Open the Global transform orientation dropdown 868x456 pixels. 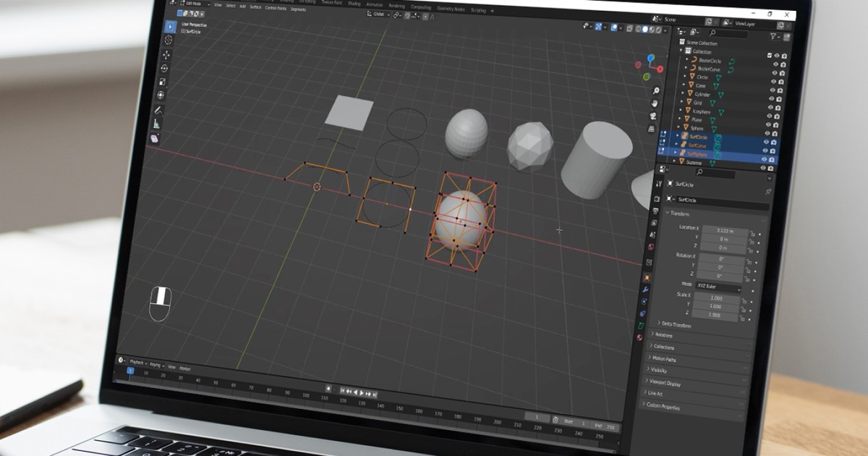click(378, 14)
